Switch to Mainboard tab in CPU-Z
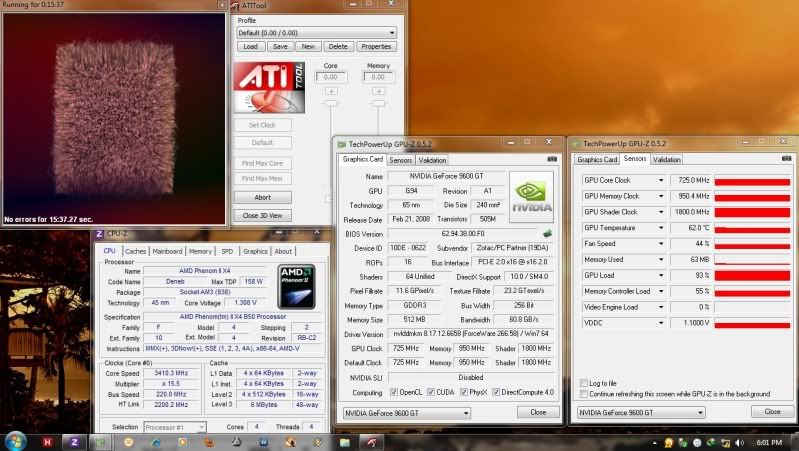This screenshot has width=799, height=451. click(167, 251)
